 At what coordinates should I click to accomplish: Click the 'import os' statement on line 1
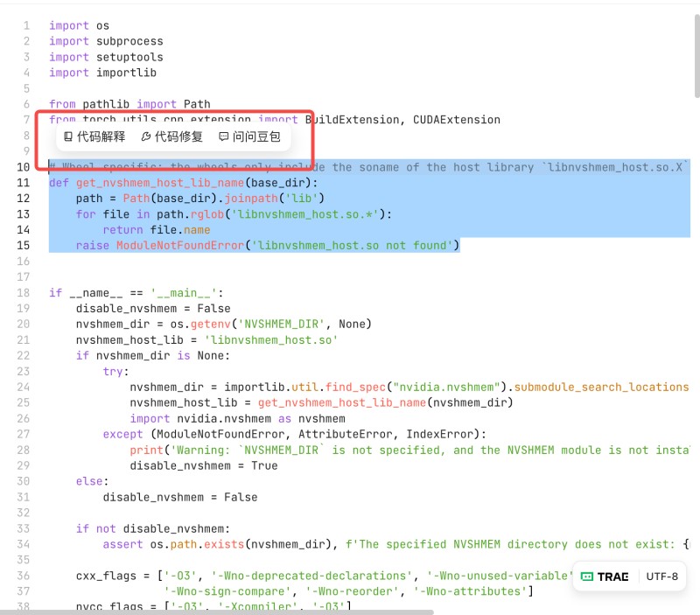79,26
